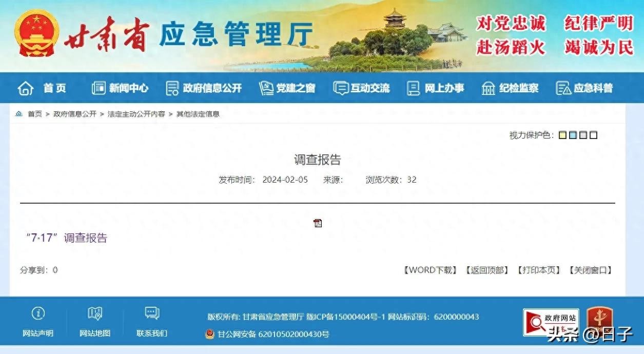Go to 政府信息公开 in the main navigation bar
Viewport: 644px width, 354px height.
[204, 88]
